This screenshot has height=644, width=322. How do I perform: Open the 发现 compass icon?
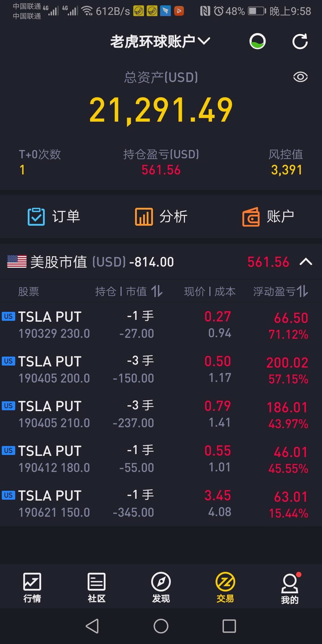coord(161,581)
